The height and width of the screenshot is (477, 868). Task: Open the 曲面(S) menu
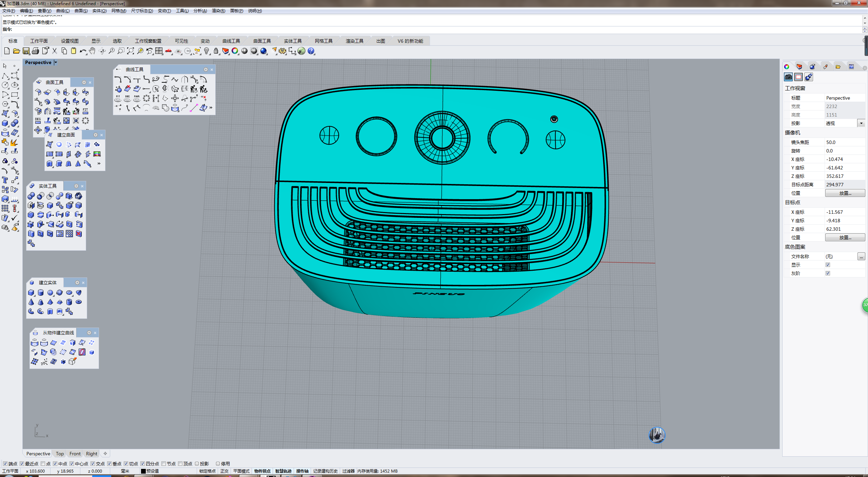pyautogui.click(x=81, y=11)
